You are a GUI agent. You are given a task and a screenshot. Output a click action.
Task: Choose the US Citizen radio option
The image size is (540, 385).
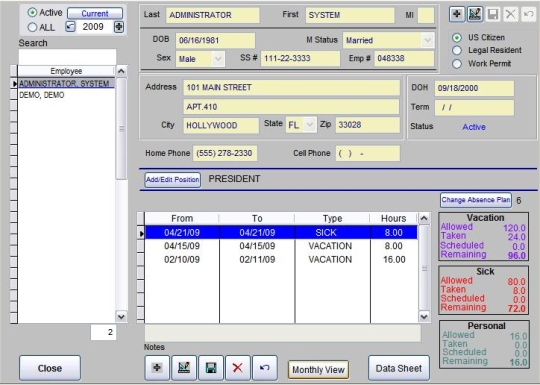point(457,38)
